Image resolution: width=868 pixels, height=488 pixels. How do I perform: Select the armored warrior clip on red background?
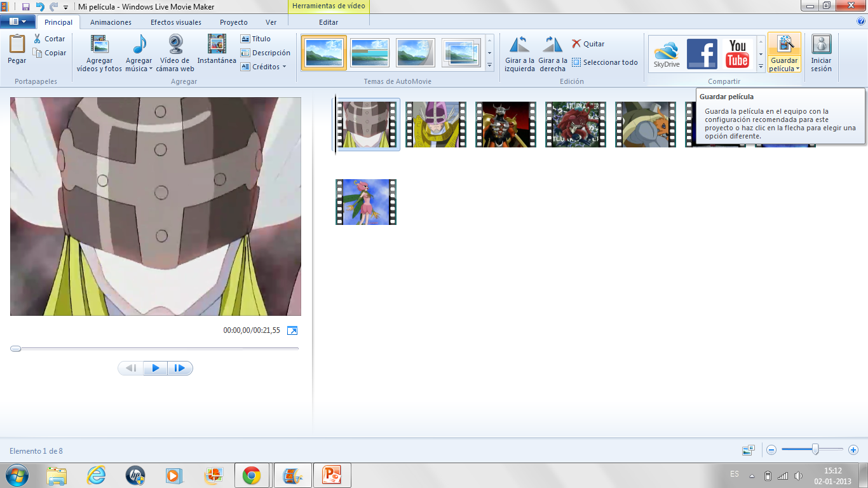tap(506, 125)
